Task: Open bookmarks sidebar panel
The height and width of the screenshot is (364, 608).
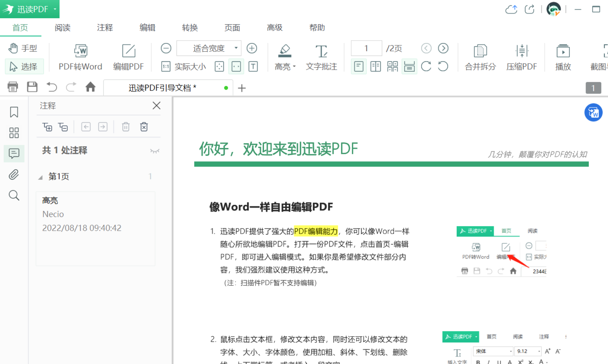Action: pos(14,112)
